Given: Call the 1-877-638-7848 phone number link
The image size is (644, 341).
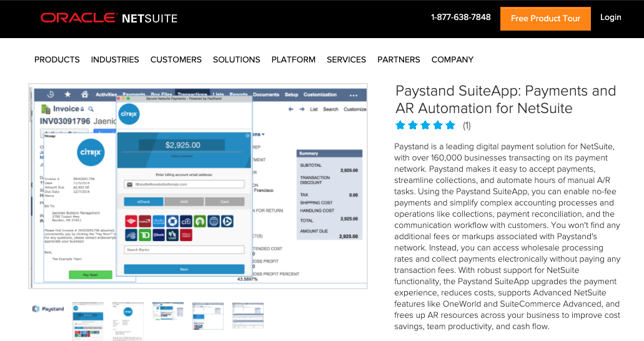Looking at the screenshot, I should point(461,17).
